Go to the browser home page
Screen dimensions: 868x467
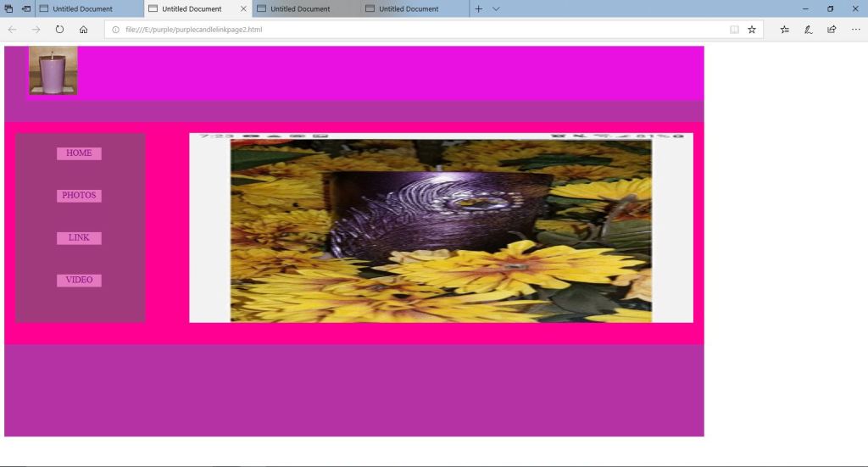tap(83, 29)
